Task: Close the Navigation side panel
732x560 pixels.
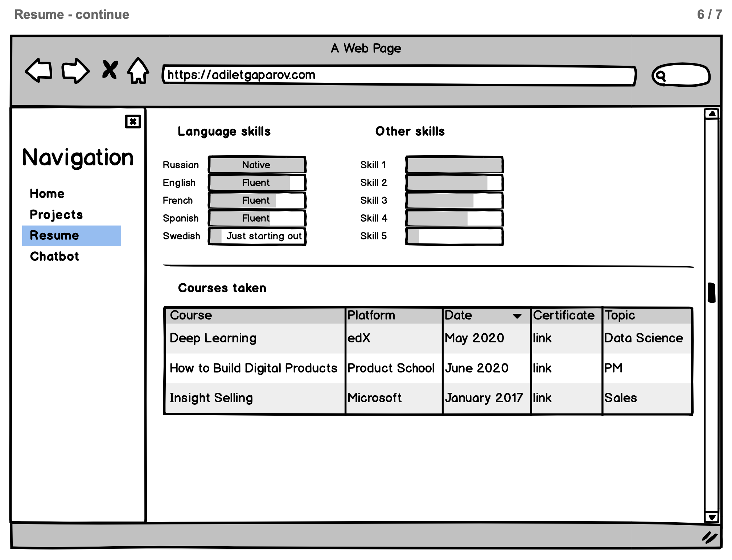Action: click(133, 122)
